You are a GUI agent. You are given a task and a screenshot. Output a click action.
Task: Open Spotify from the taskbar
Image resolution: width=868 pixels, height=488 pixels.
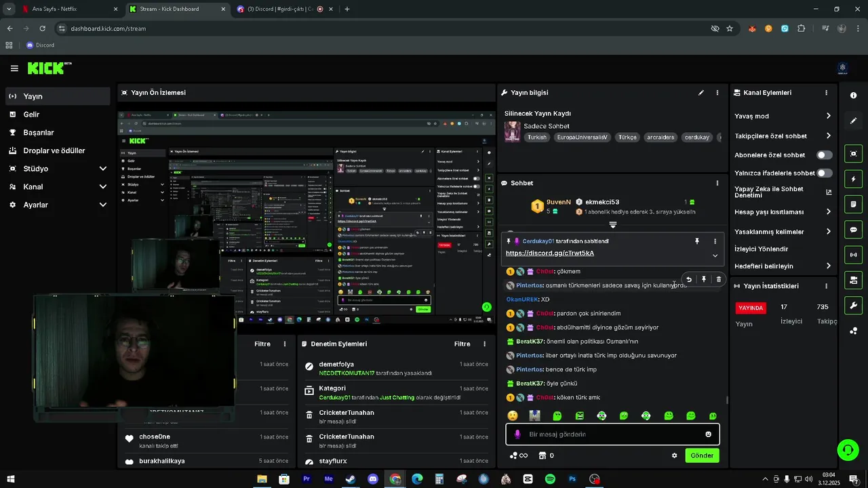550,479
